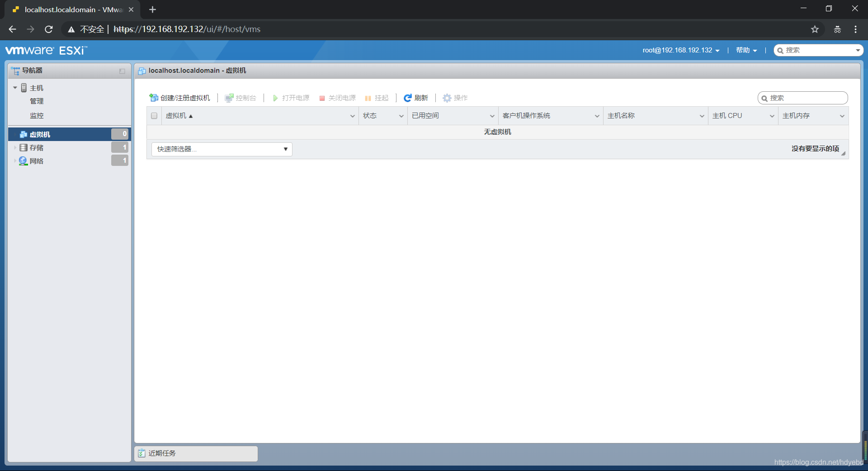Click the 虚拟机 count badge 0

120,134
